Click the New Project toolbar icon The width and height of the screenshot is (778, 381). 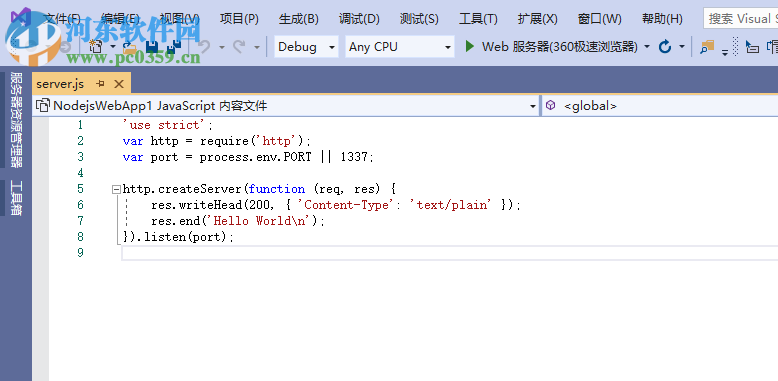[96, 47]
